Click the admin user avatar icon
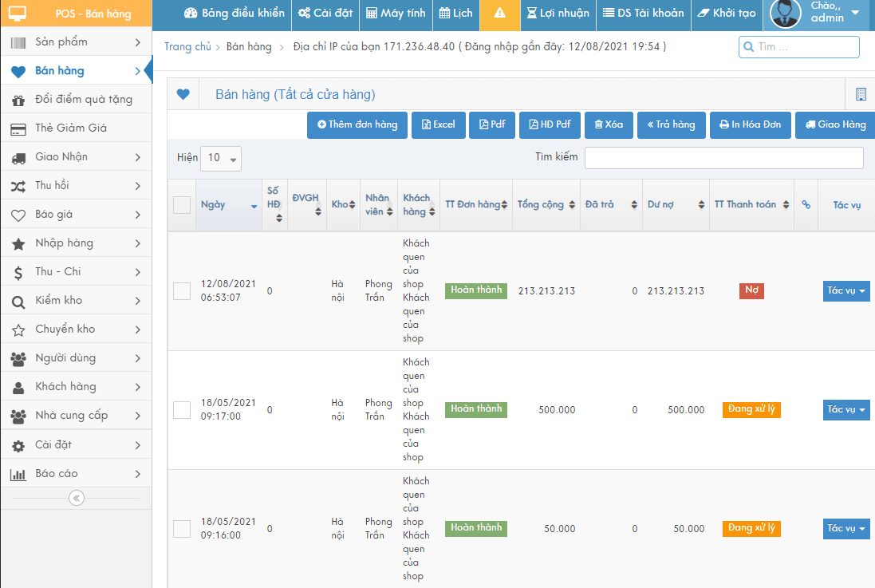The height and width of the screenshot is (588, 875). pyautogui.click(x=785, y=14)
